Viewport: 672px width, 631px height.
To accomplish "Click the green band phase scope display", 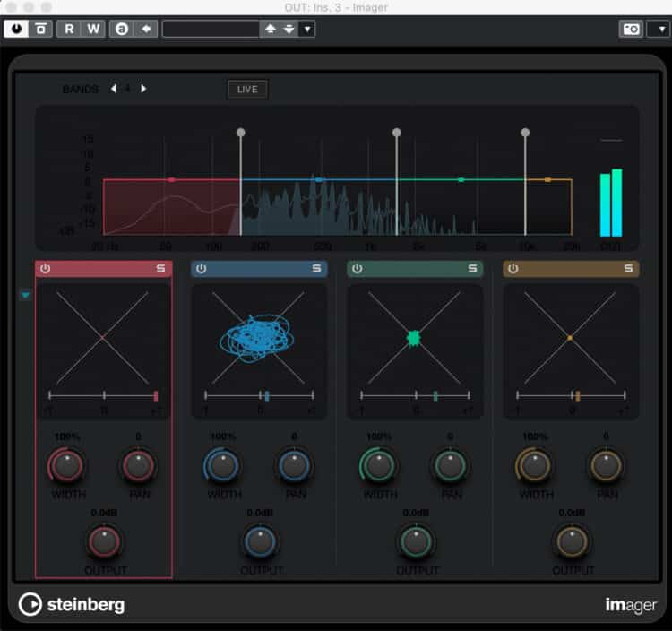I will tap(415, 338).
